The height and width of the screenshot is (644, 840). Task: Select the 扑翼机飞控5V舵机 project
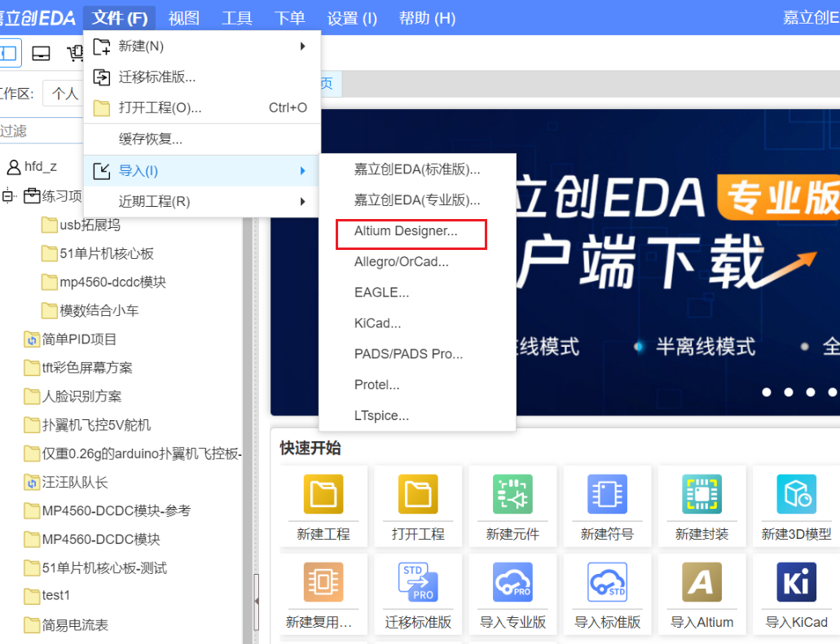[x=96, y=425]
